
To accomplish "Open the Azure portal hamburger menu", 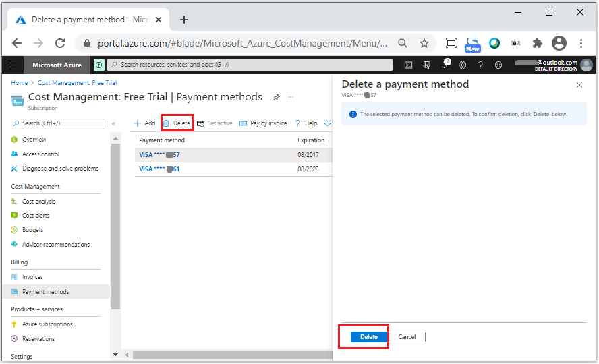I will point(13,65).
